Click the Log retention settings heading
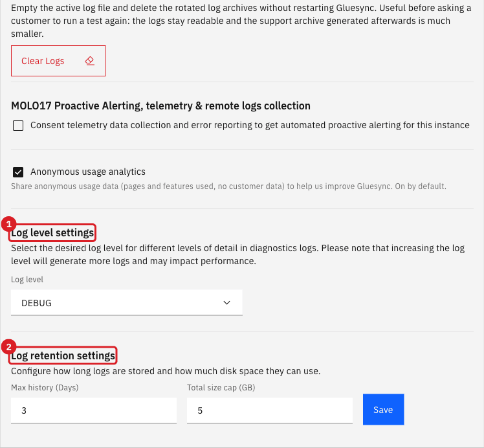 63,355
